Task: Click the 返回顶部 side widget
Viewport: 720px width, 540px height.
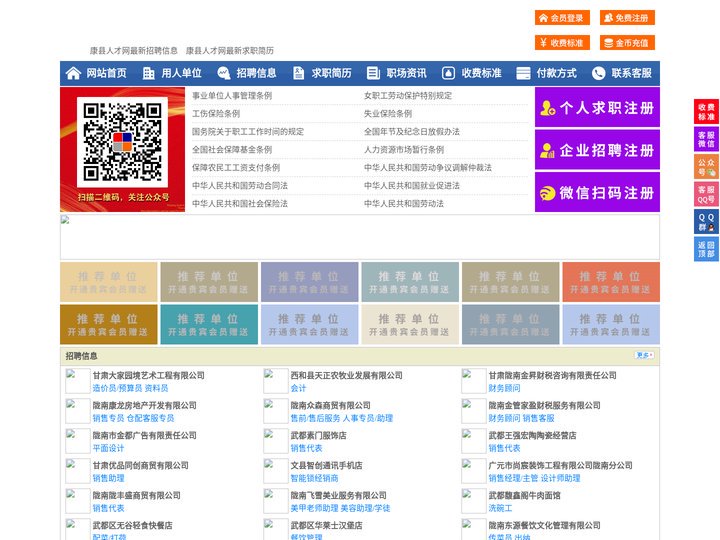Action: click(706, 249)
